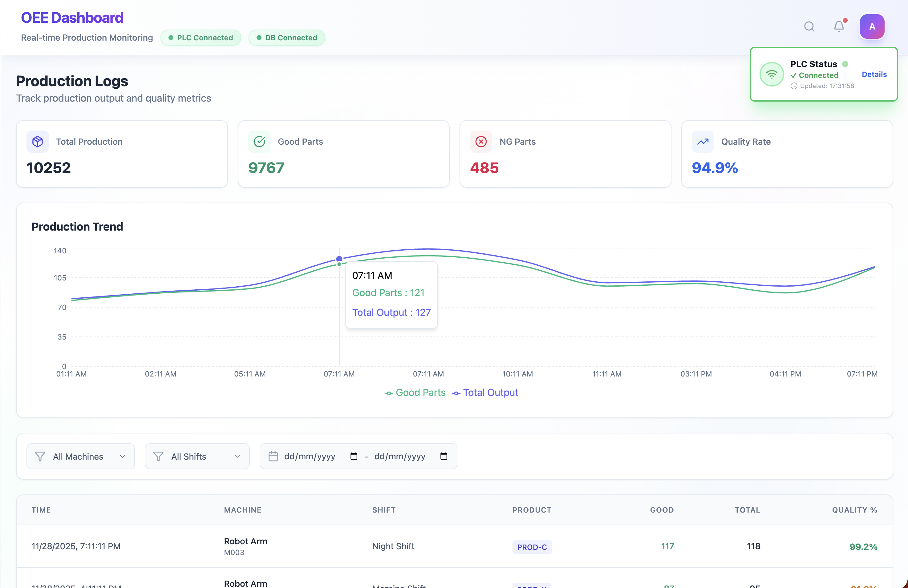Click the PROD-C product tag
The image size is (908, 588).
(x=532, y=547)
